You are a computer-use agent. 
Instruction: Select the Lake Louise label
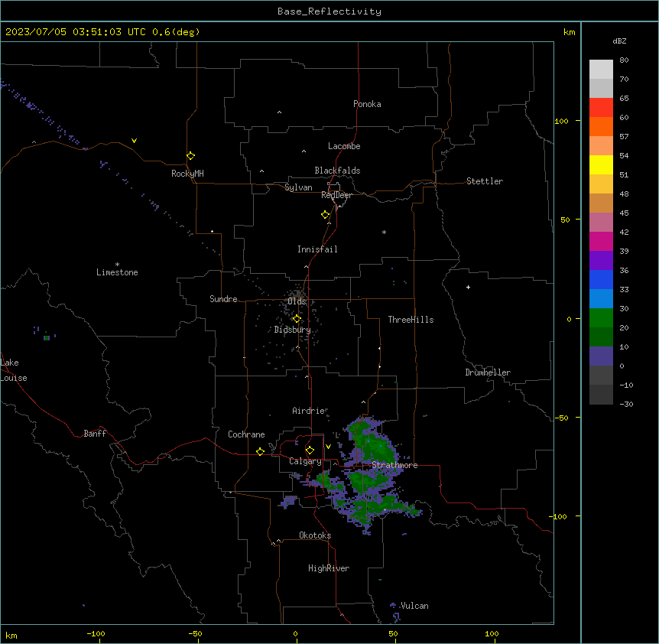(14, 370)
